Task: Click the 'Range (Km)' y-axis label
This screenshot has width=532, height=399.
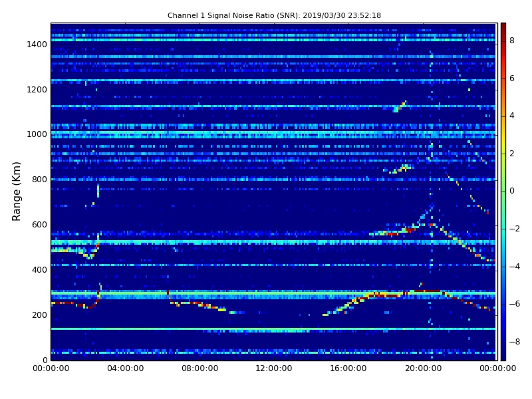Action: 16,192
